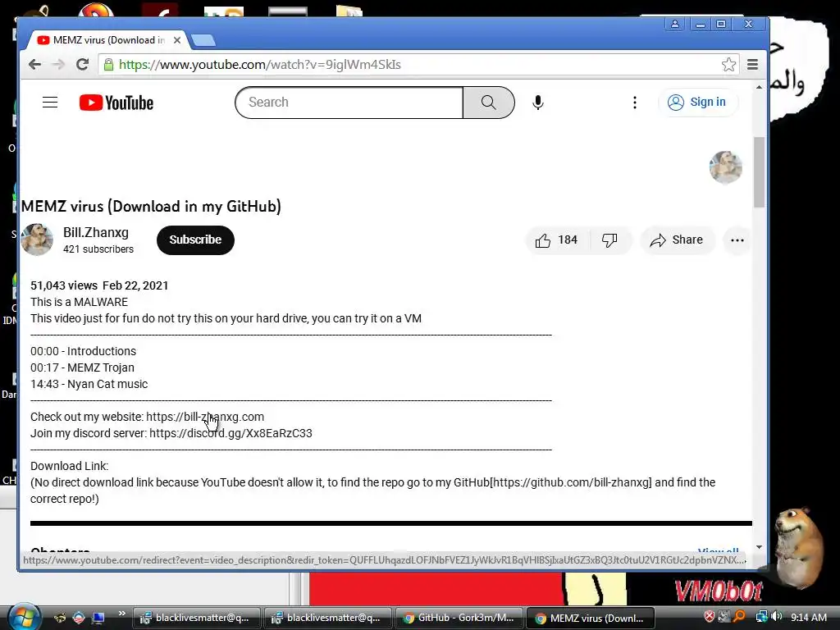The height and width of the screenshot is (630, 840).
Task: Open the Bill.Zhanxg channel name link
Action: 96,232
